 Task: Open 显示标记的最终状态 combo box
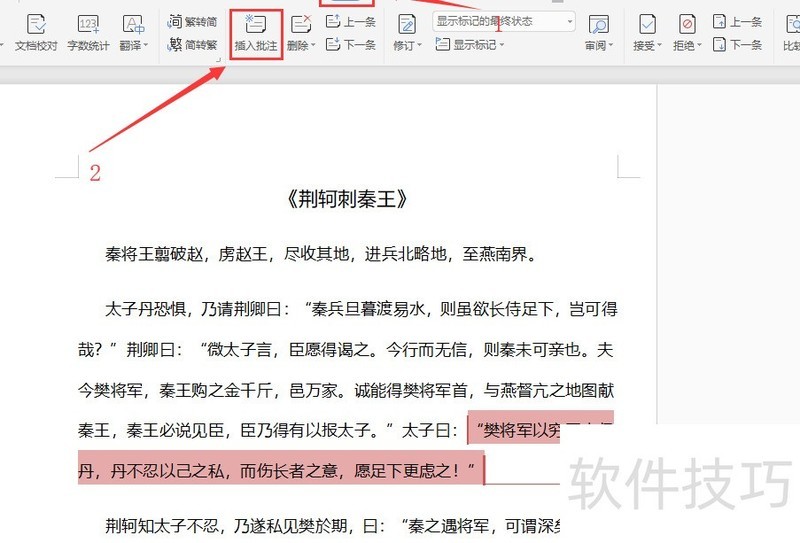[x=504, y=21]
